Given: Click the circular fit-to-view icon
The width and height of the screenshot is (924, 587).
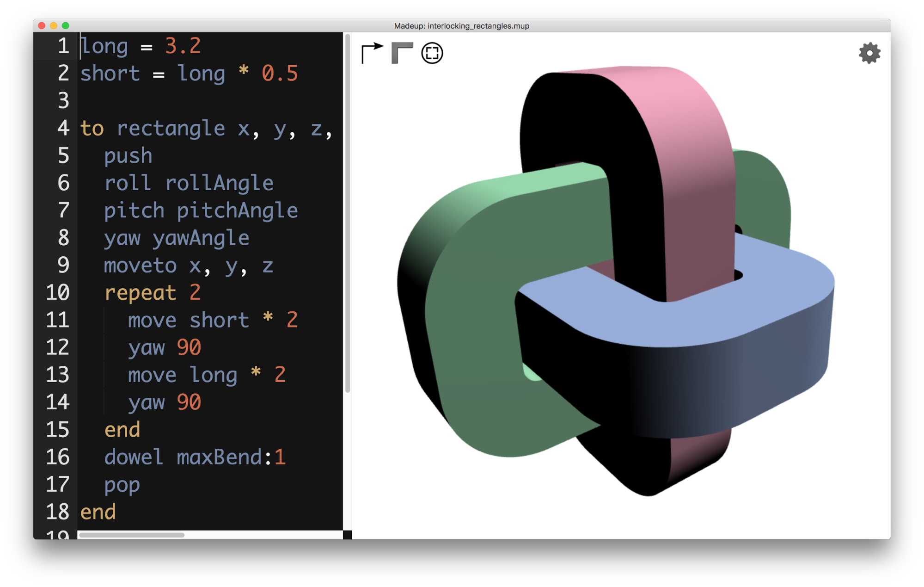Looking at the screenshot, I should (432, 53).
